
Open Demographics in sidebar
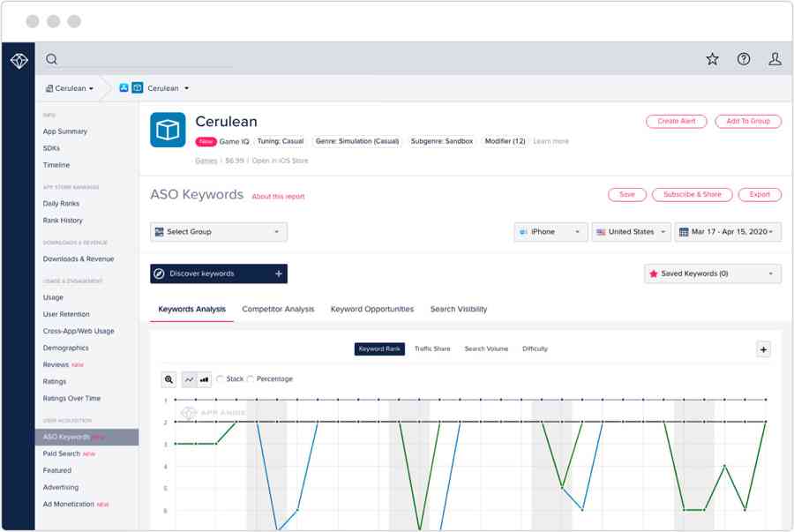tap(65, 348)
